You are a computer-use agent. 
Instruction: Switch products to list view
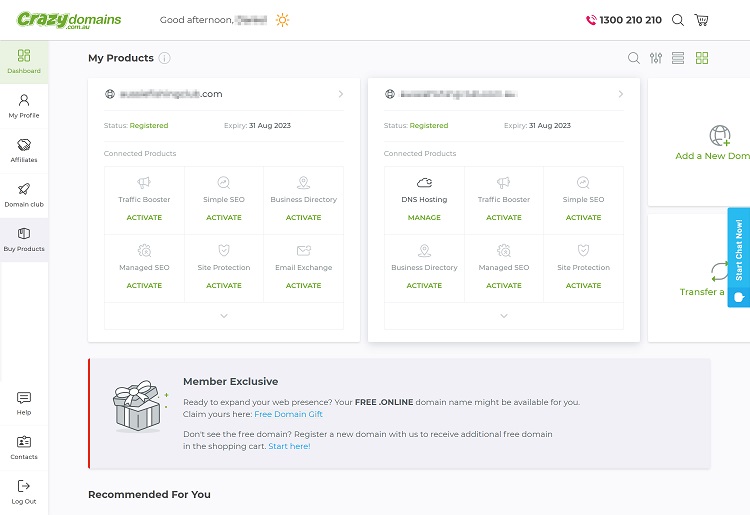click(x=678, y=58)
